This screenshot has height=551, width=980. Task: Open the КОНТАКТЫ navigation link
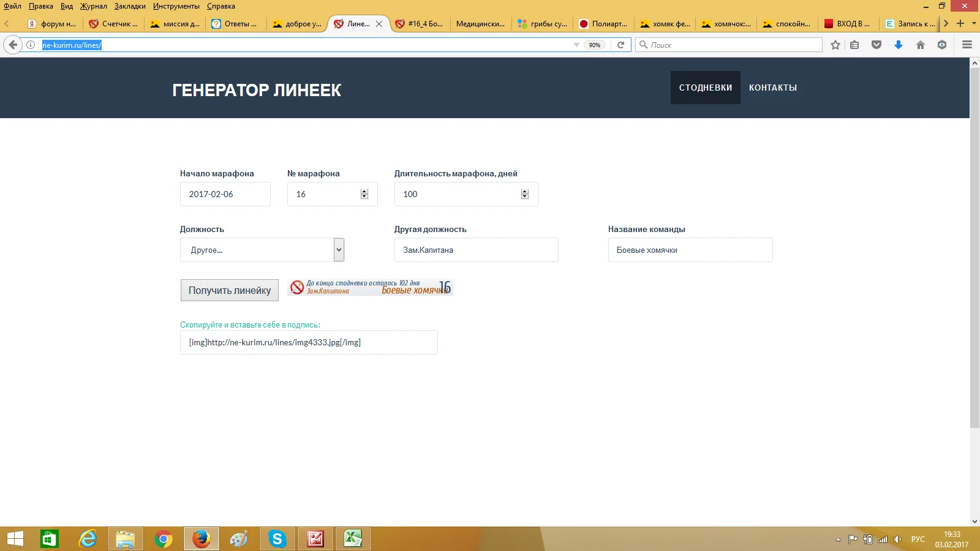tap(773, 88)
